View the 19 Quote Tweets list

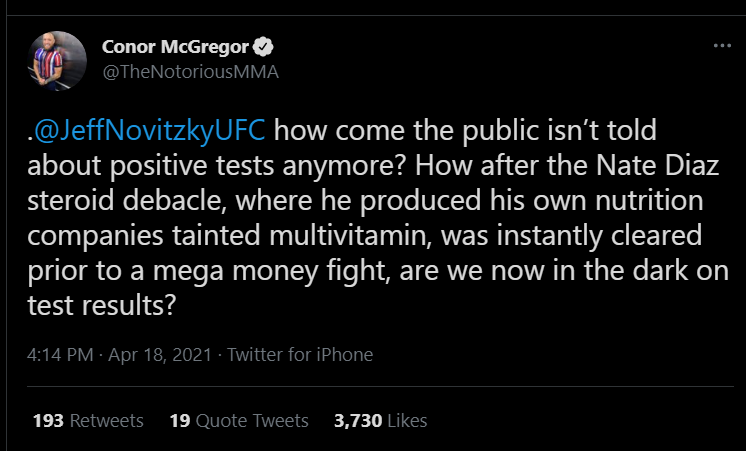[x=239, y=421]
